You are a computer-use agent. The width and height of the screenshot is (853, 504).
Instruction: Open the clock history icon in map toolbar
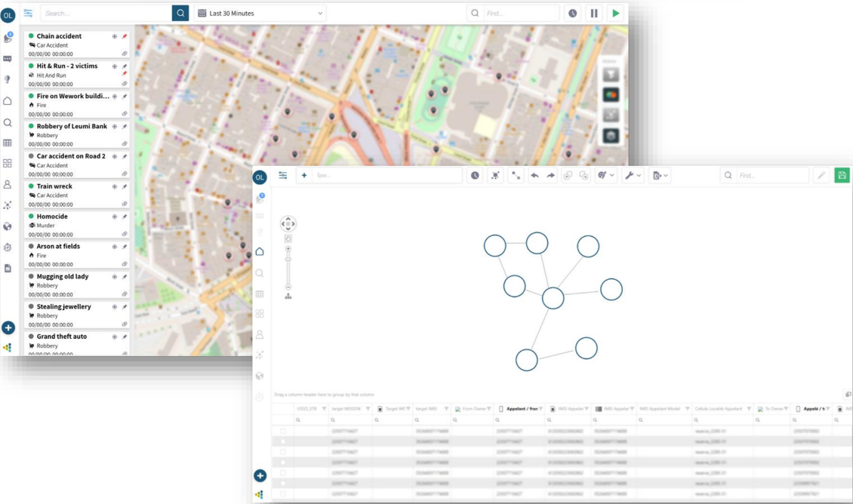(x=573, y=13)
